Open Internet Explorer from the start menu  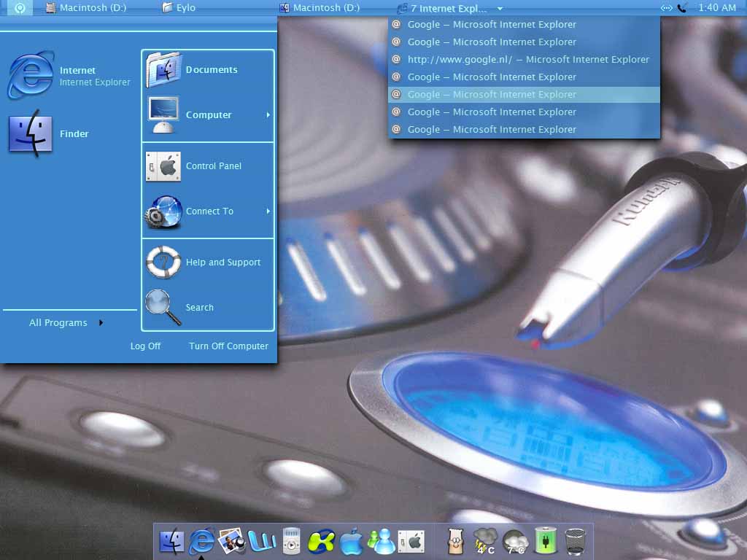(x=69, y=76)
